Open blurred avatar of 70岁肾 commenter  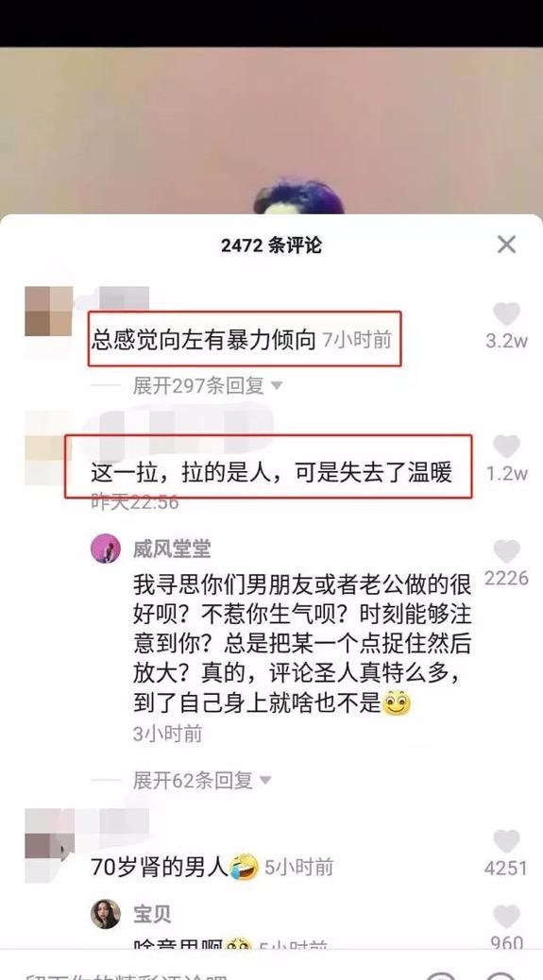point(49,845)
